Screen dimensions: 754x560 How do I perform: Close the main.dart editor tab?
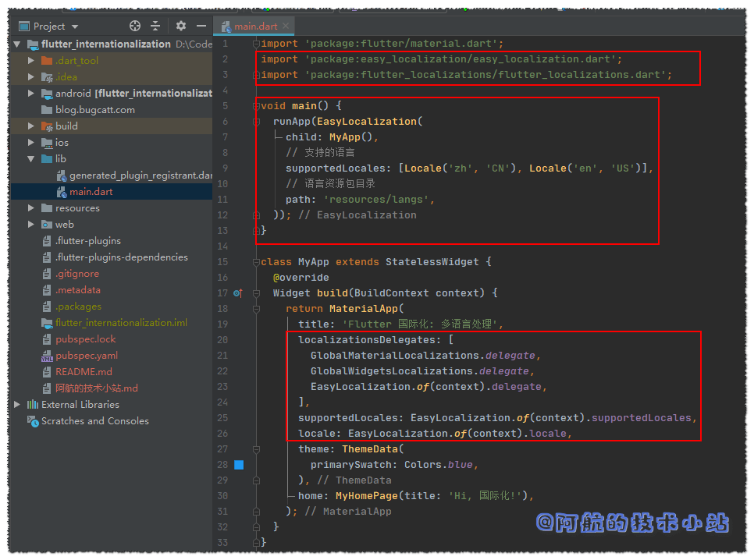coord(286,27)
